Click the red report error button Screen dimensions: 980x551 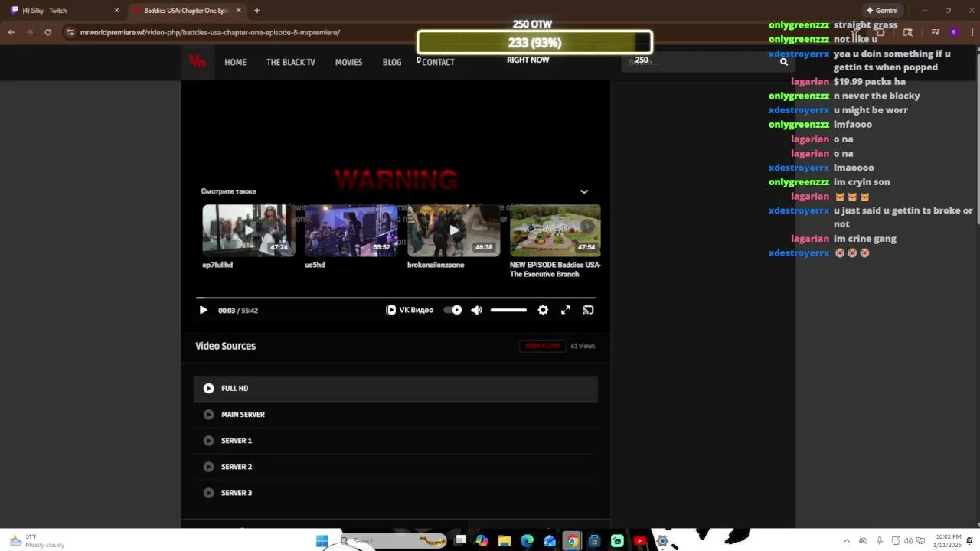(x=543, y=346)
